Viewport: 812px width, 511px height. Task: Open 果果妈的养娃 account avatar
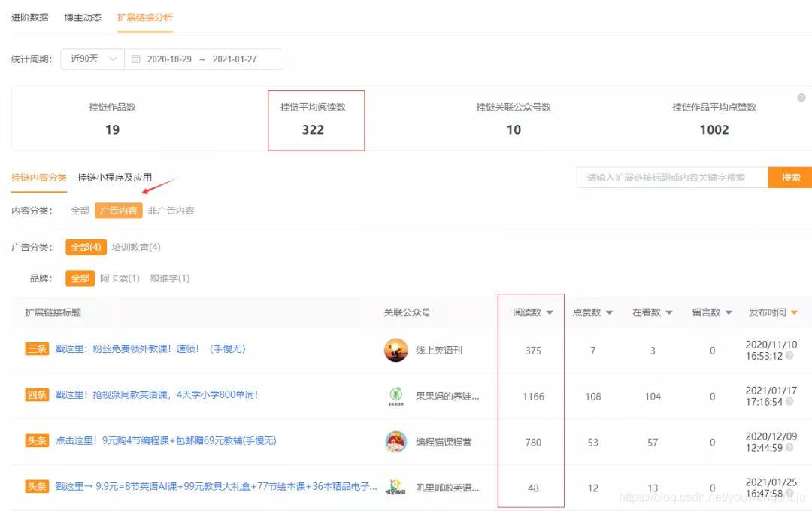click(395, 397)
